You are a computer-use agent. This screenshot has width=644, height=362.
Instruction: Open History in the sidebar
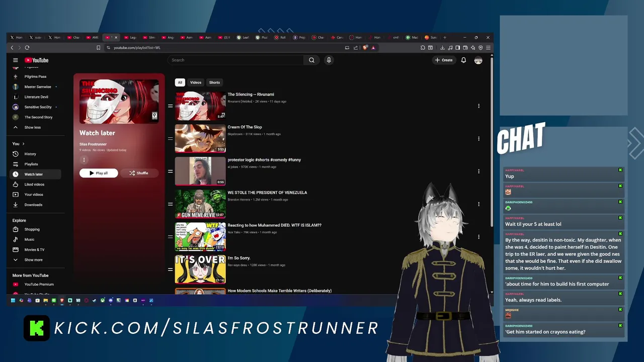coord(35,154)
